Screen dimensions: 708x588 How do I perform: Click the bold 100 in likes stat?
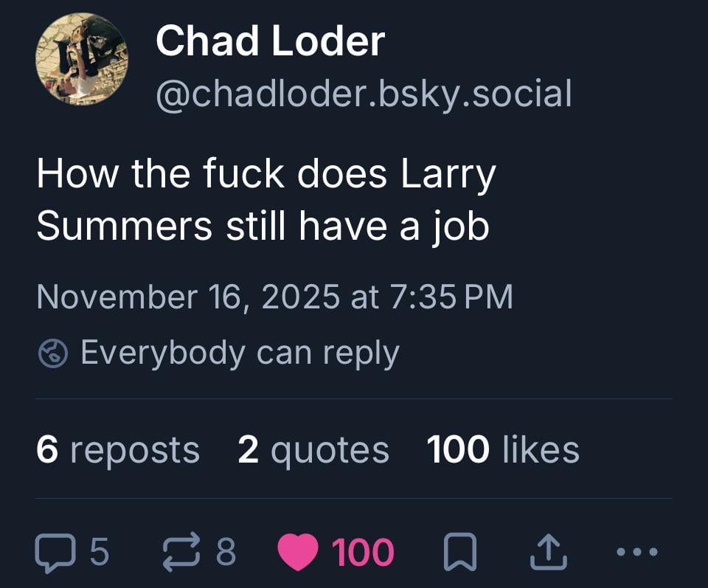tap(458, 449)
